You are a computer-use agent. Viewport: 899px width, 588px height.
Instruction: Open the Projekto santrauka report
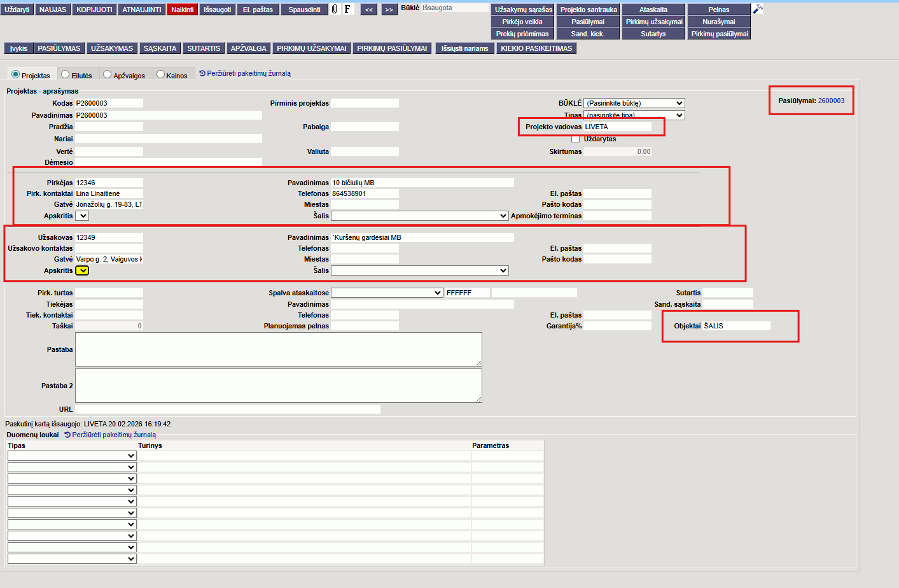click(589, 10)
